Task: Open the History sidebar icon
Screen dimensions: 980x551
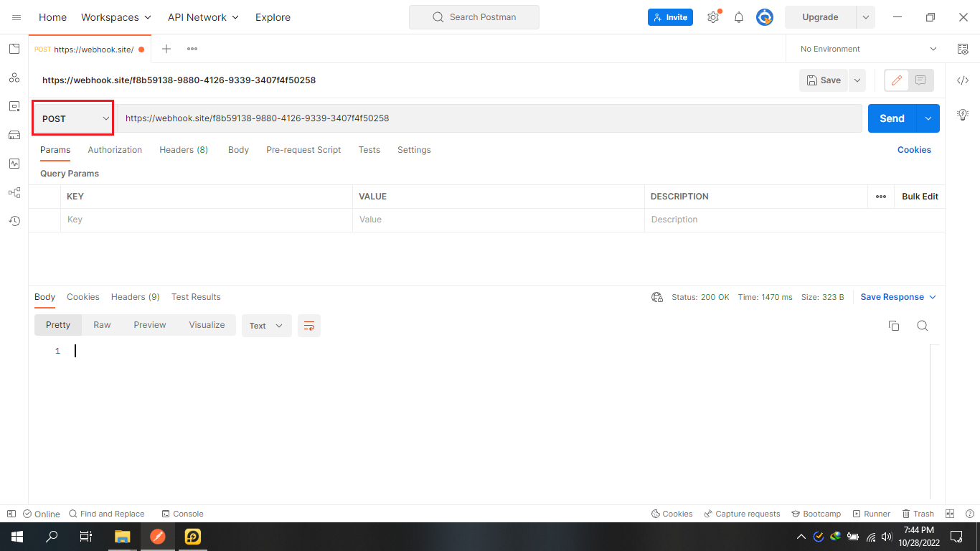Action: (14, 221)
